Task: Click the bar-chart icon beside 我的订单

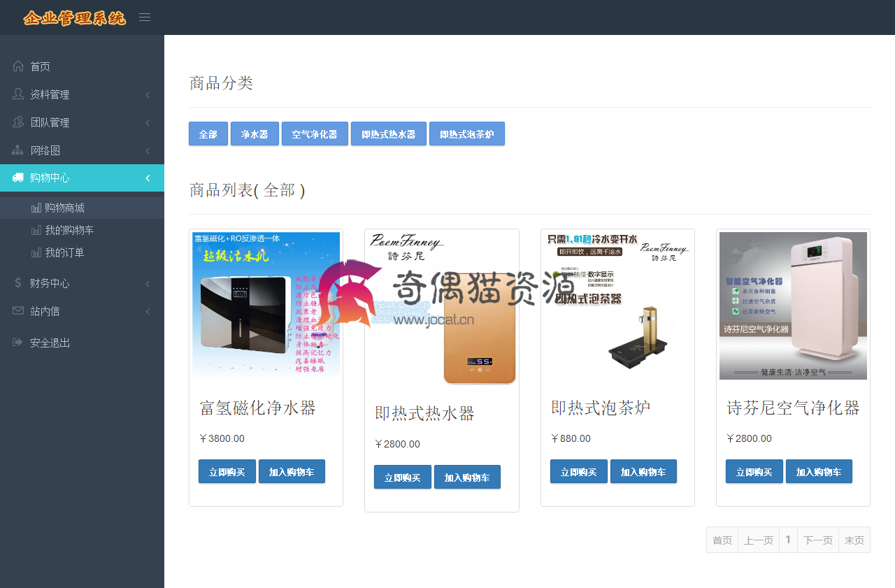Action: click(x=36, y=253)
